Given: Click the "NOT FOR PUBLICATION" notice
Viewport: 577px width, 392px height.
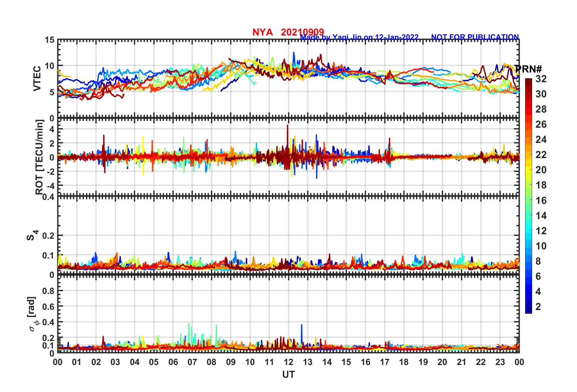Looking at the screenshot, I should pyautogui.click(x=475, y=37).
